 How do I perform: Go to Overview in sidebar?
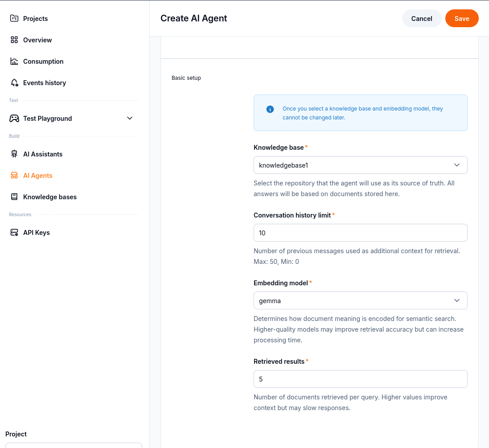[x=37, y=40]
